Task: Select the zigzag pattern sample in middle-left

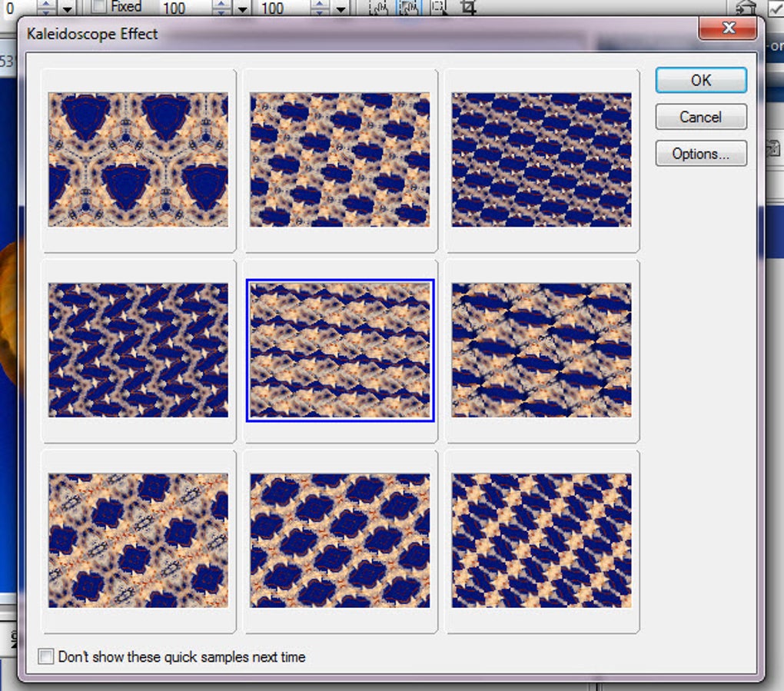Action: pyautogui.click(x=138, y=350)
